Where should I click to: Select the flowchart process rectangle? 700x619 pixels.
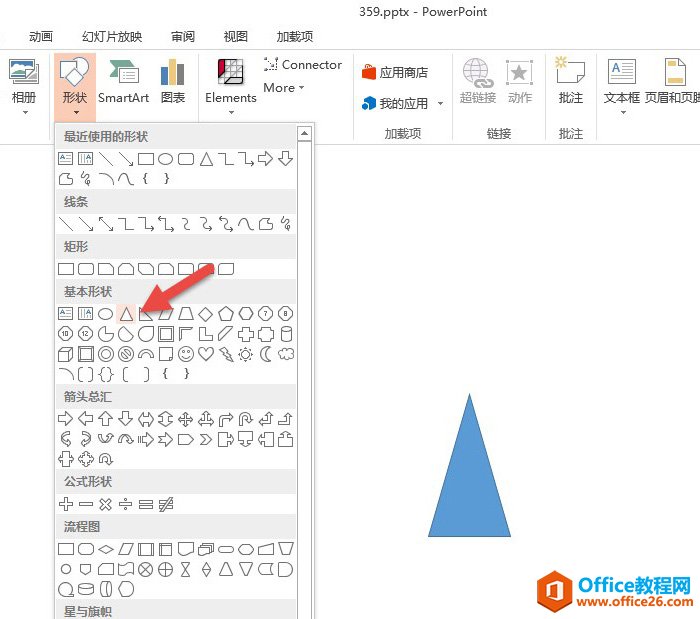click(x=66, y=549)
